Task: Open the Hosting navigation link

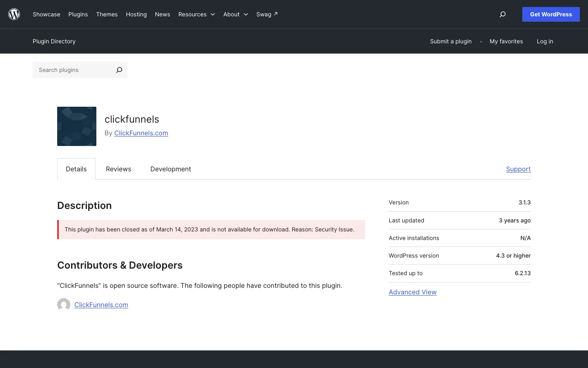Action: 136,14
